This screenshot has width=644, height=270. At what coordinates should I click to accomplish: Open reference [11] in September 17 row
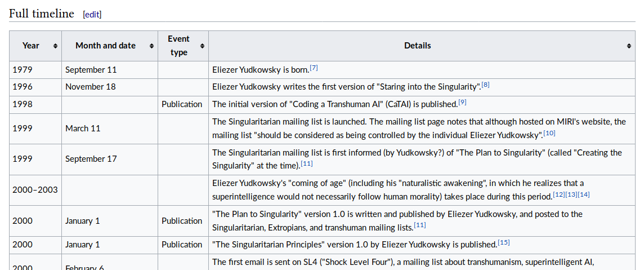[x=307, y=163]
